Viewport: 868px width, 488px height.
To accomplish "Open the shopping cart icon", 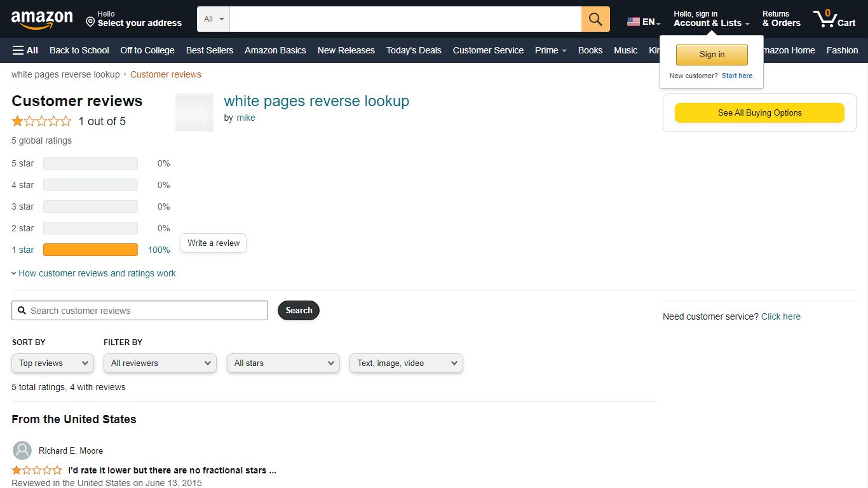I will (x=834, y=18).
